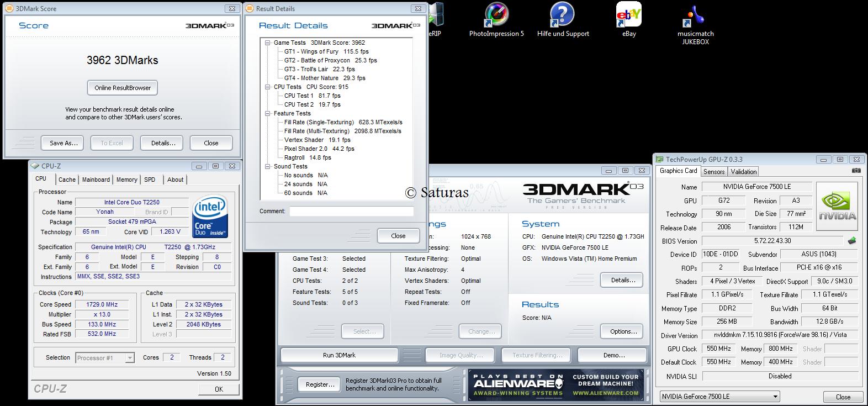Collapse the Game Tests tree node
The image size is (868, 406).
pos(268,43)
